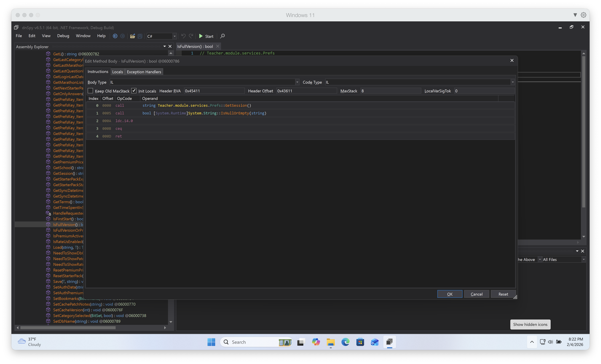Click the Reset button

[503, 294]
